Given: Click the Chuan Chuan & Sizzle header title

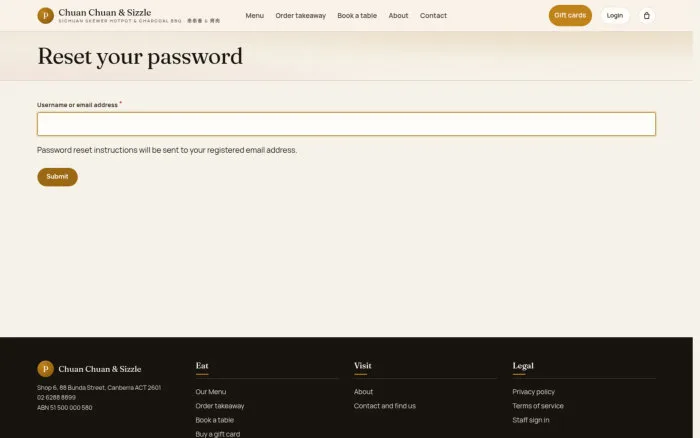Looking at the screenshot, I should click(x=105, y=13).
